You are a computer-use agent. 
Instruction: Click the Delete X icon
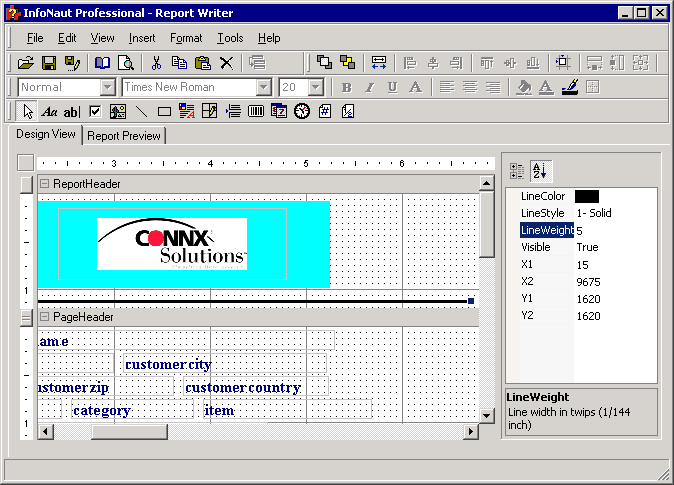[226, 63]
